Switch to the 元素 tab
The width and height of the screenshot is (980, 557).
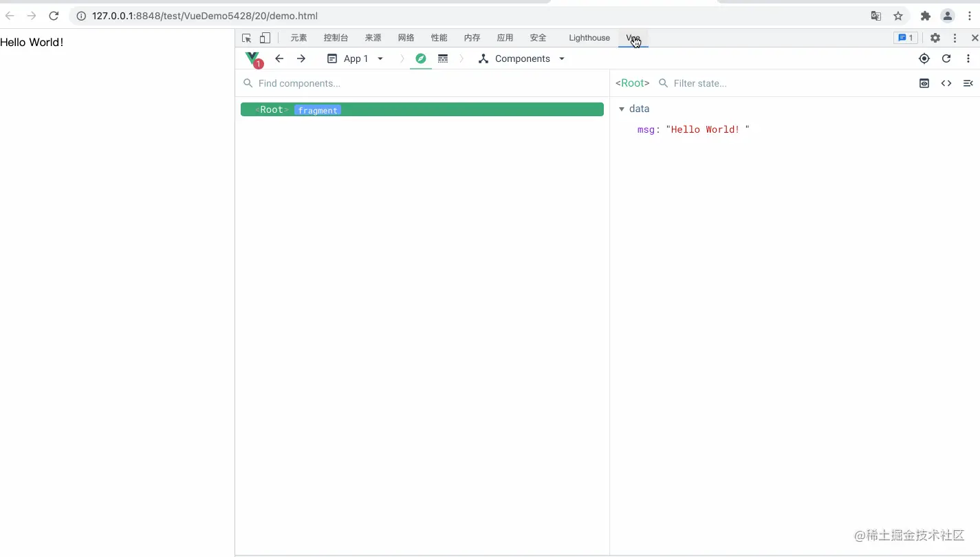[x=299, y=38]
